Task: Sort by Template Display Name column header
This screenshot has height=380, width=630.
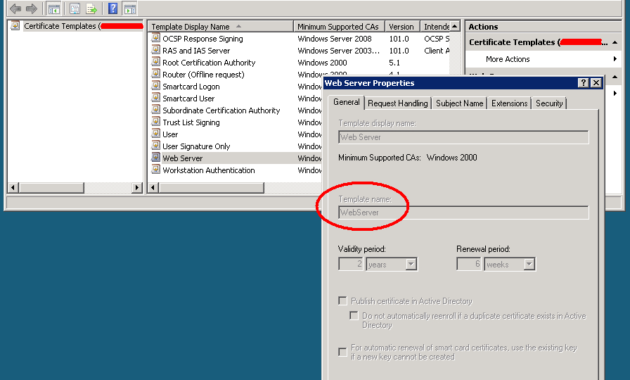Action: click(221, 27)
